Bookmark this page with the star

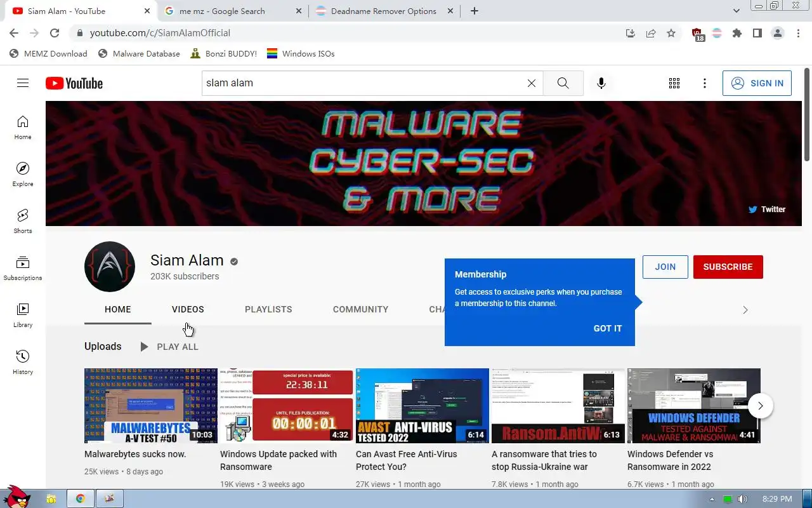(x=671, y=33)
